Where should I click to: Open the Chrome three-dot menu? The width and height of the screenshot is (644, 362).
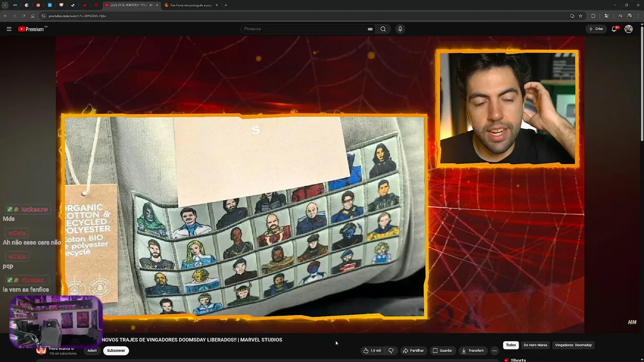pos(638,16)
